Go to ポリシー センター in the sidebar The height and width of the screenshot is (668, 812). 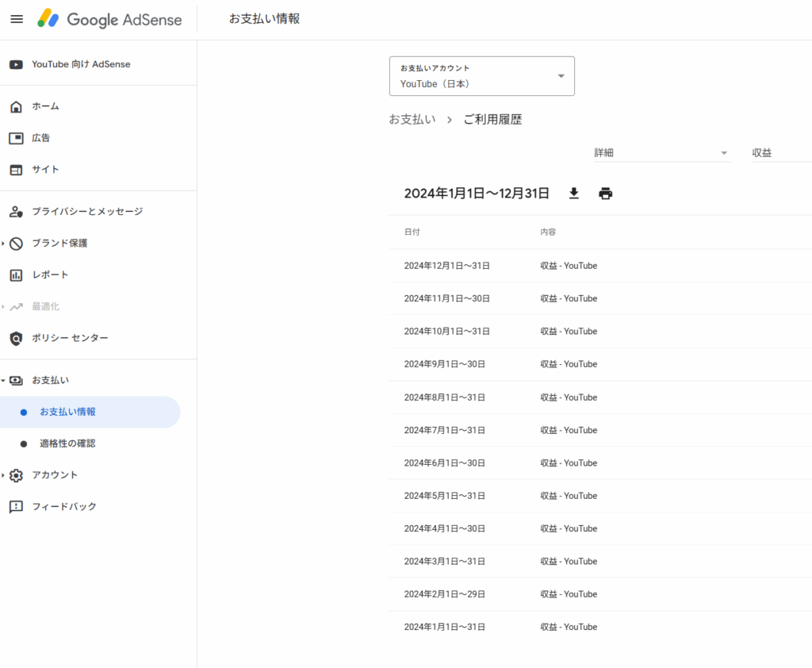point(70,338)
